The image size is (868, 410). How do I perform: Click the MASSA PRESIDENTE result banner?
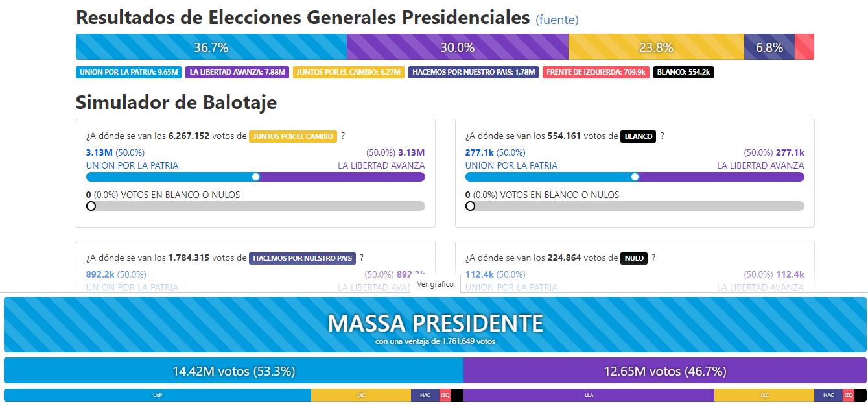pos(435,325)
